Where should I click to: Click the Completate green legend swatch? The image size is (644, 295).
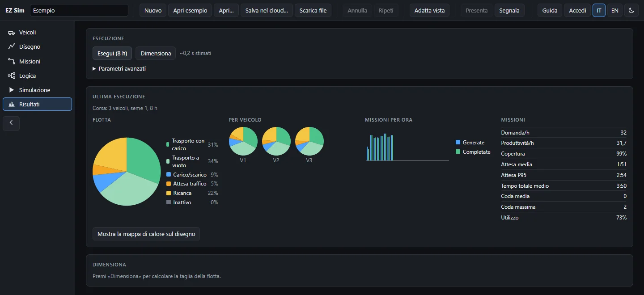(x=458, y=152)
